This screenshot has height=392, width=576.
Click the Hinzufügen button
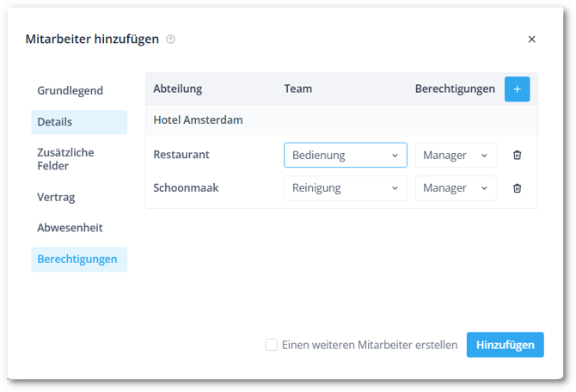coord(505,345)
